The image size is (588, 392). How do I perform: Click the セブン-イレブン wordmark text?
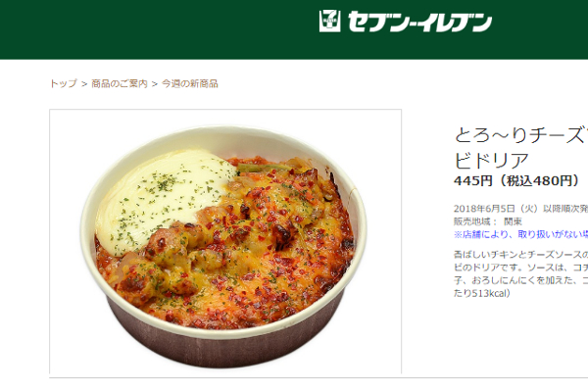tap(419, 22)
